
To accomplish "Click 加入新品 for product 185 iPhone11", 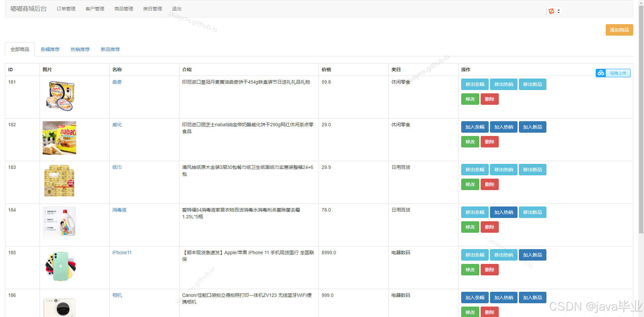I will tap(533, 255).
